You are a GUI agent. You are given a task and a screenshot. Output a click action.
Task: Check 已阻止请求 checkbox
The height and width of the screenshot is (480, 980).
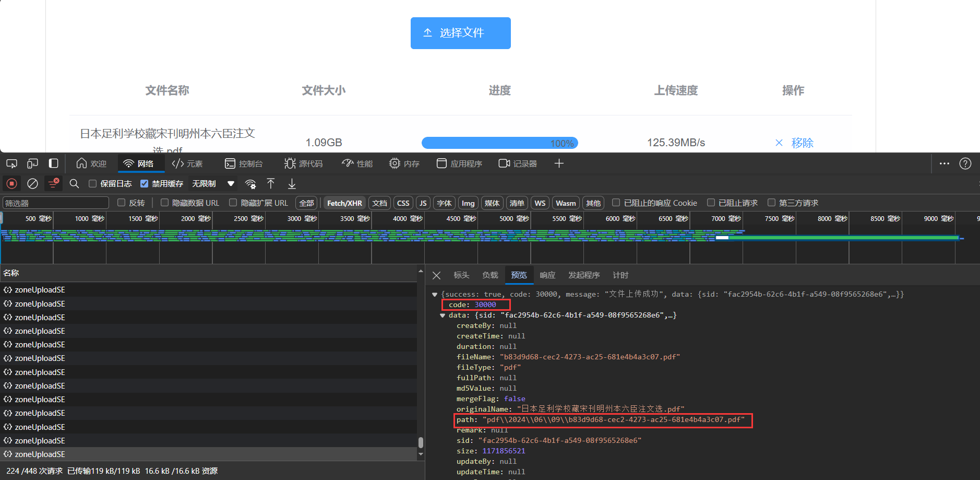[711, 203]
